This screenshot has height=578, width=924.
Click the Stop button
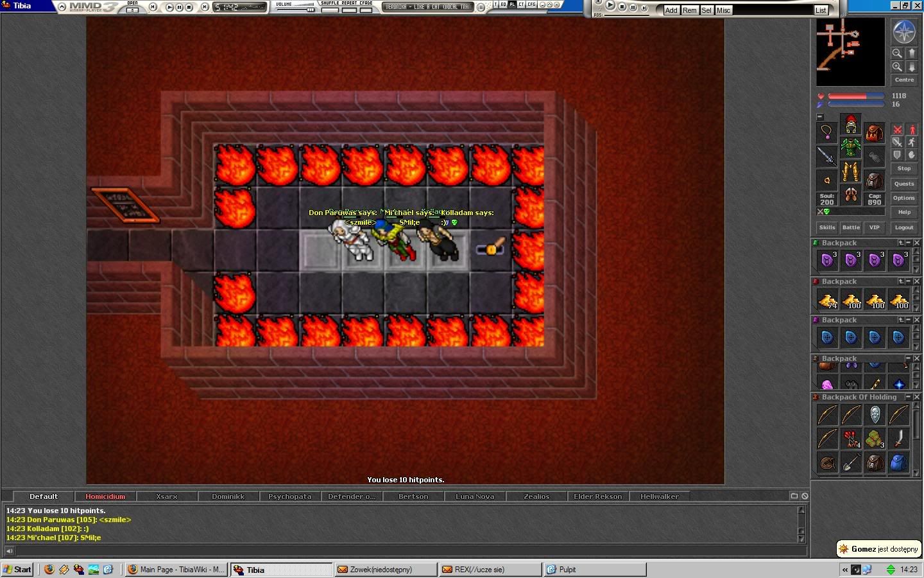pyautogui.click(x=904, y=168)
